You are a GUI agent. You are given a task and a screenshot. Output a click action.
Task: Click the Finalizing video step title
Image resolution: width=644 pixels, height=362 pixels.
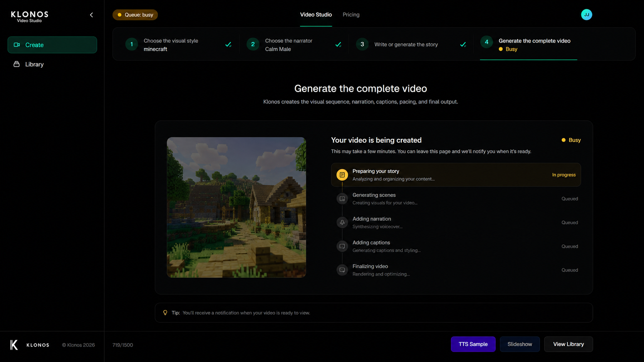coord(370,266)
